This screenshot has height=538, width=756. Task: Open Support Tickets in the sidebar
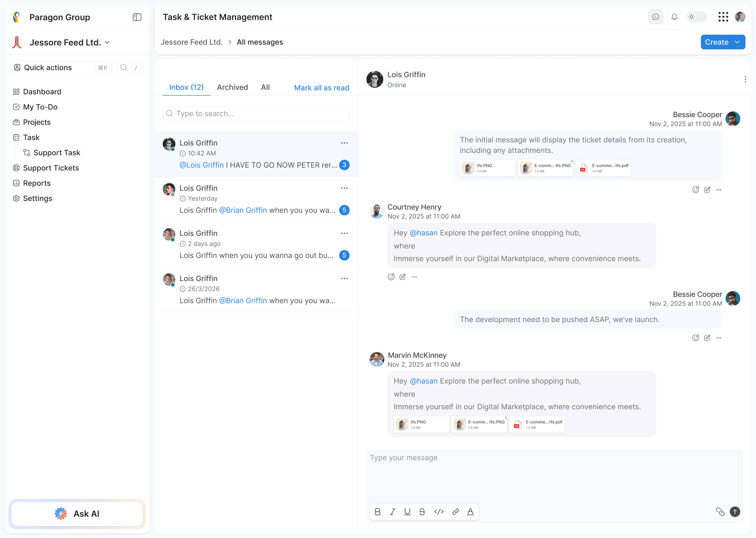(x=51, y=168)
